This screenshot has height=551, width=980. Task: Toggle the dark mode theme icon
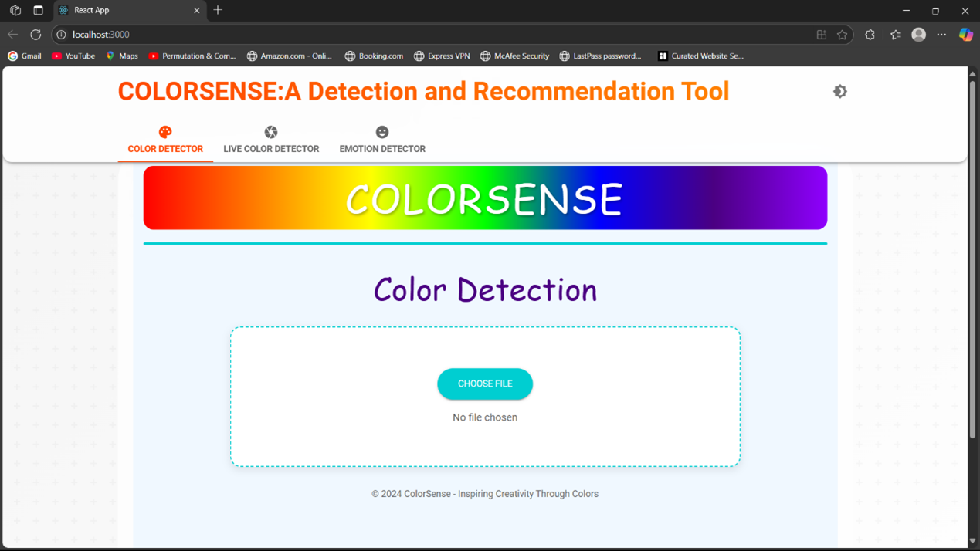[x=839, y=92]
